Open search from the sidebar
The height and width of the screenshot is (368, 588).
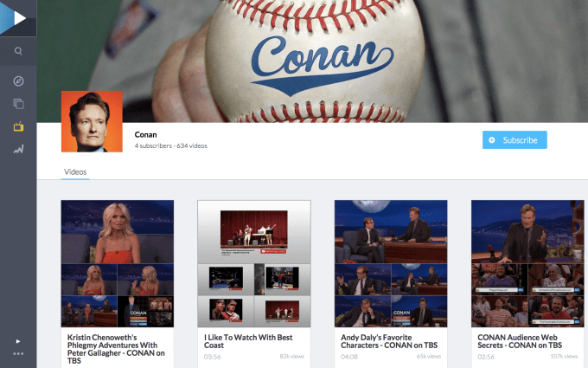18,51
